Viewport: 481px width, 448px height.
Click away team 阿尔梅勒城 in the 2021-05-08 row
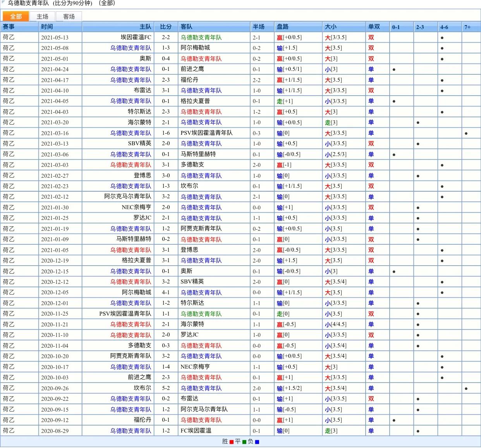[195, 48]
